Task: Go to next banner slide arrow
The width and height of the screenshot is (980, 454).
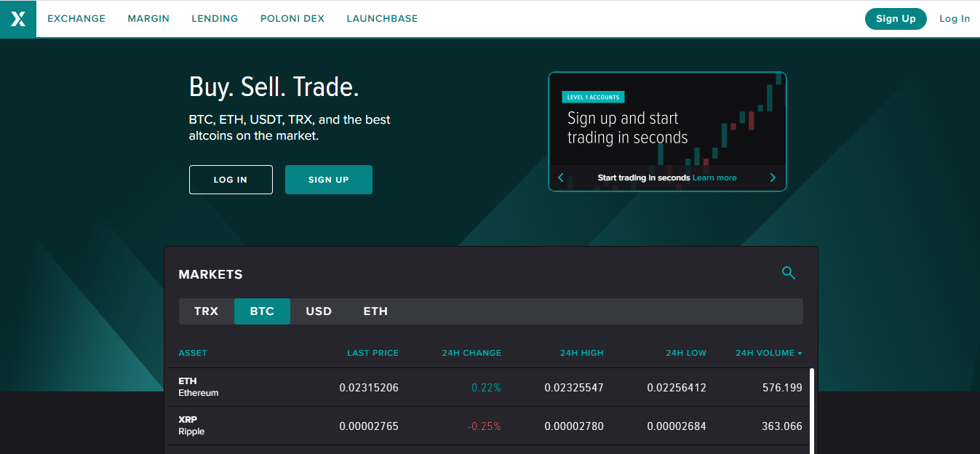Action: click(x=773, y=178)
